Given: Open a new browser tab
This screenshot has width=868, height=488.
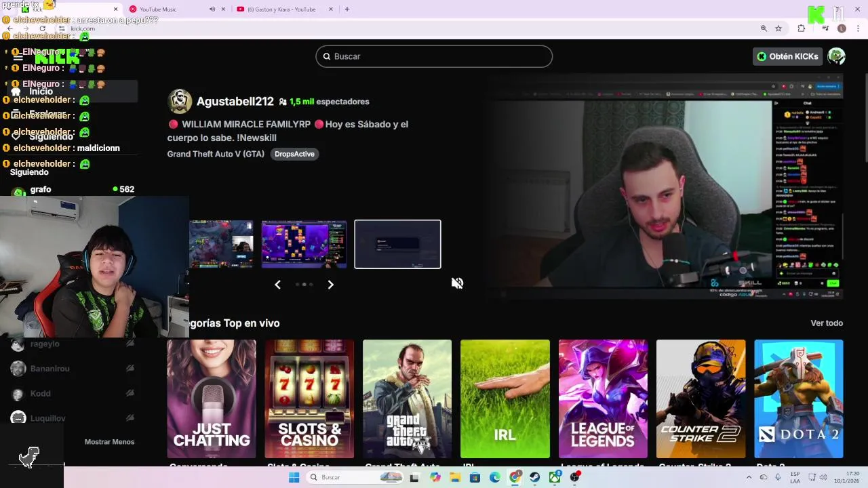Looking at the screenshot, I should click(347, 9).
